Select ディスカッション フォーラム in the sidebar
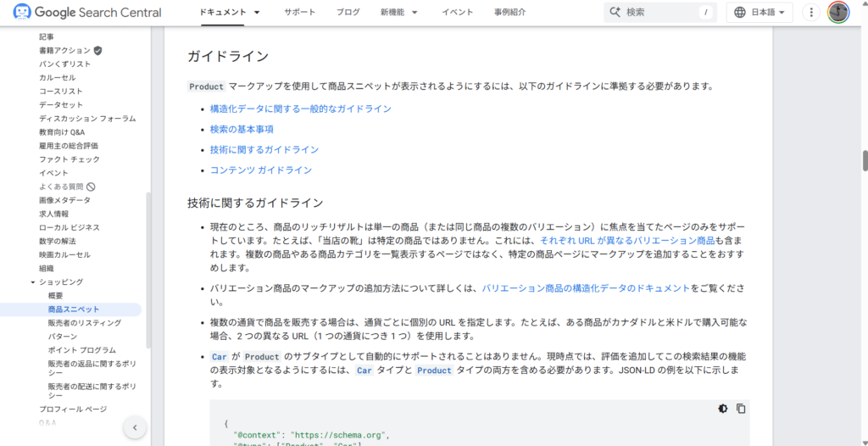This screenshot has height=446, width=868. point(87,119)
